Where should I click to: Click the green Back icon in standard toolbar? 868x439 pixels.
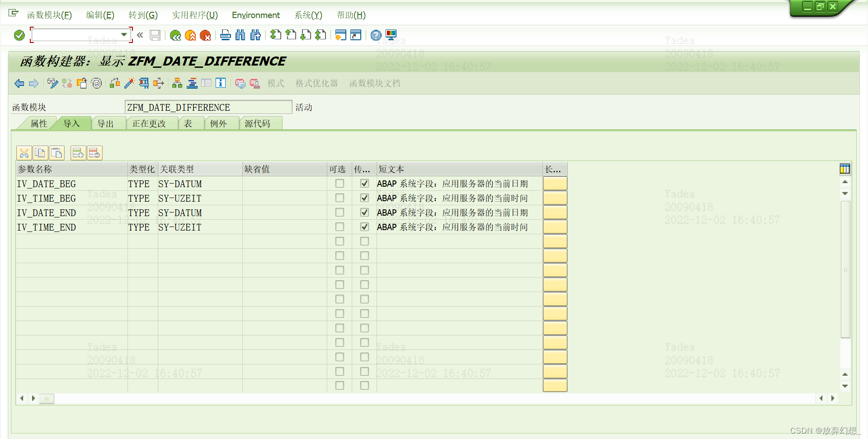(175, 35)
